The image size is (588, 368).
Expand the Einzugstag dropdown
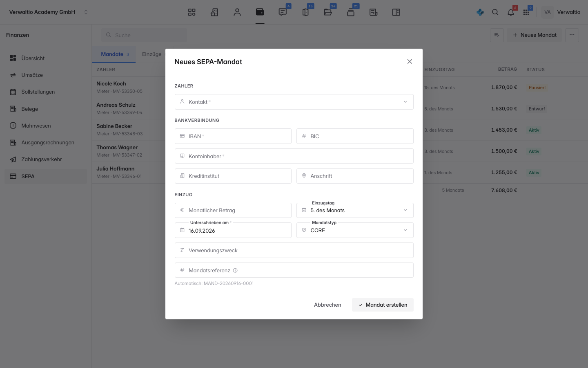point(355,210)
